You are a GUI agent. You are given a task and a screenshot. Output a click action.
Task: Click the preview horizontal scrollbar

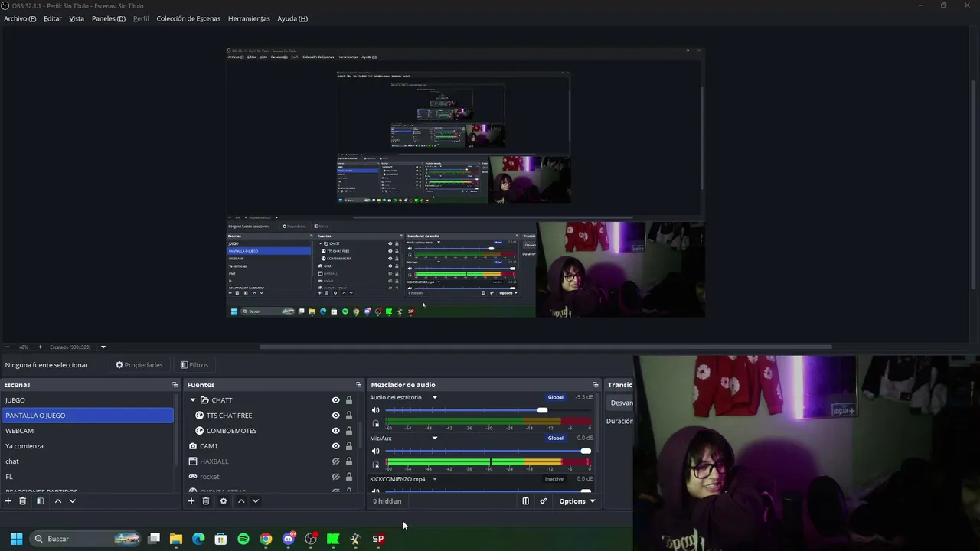coord(546,347)
